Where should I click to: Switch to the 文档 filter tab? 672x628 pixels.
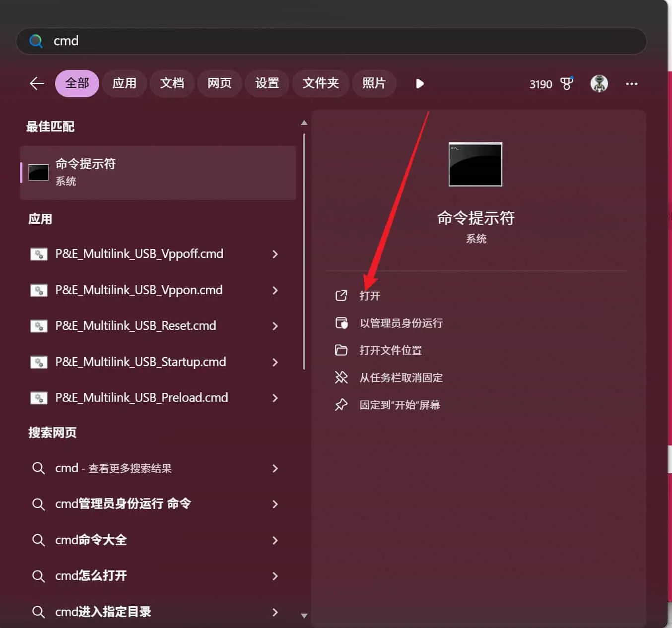point(172,83)
